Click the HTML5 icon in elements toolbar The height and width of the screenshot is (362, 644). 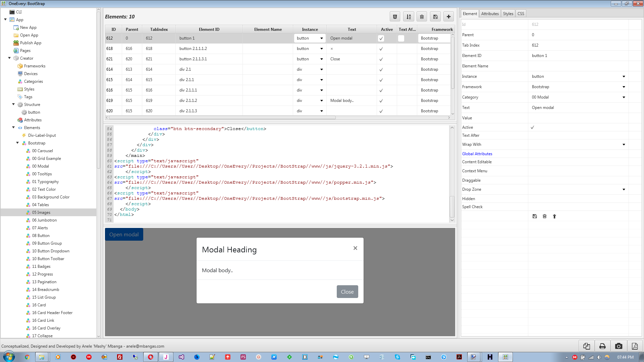point(395,17)
